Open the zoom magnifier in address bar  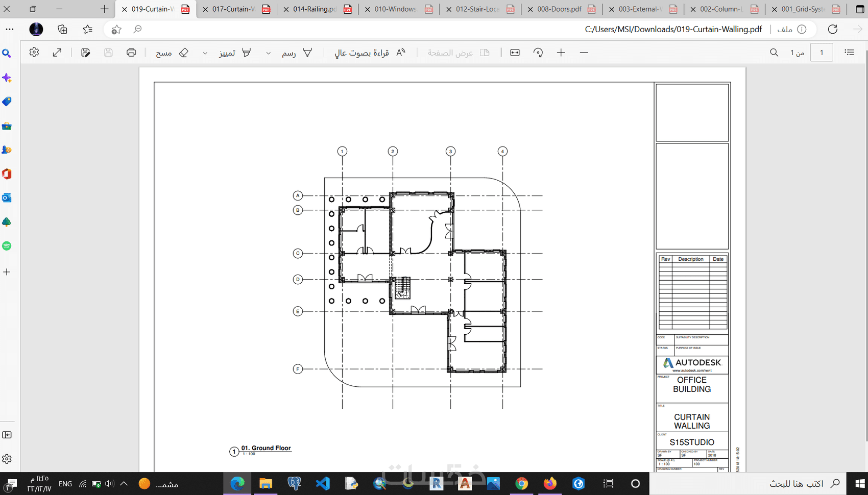coord(137,29)
